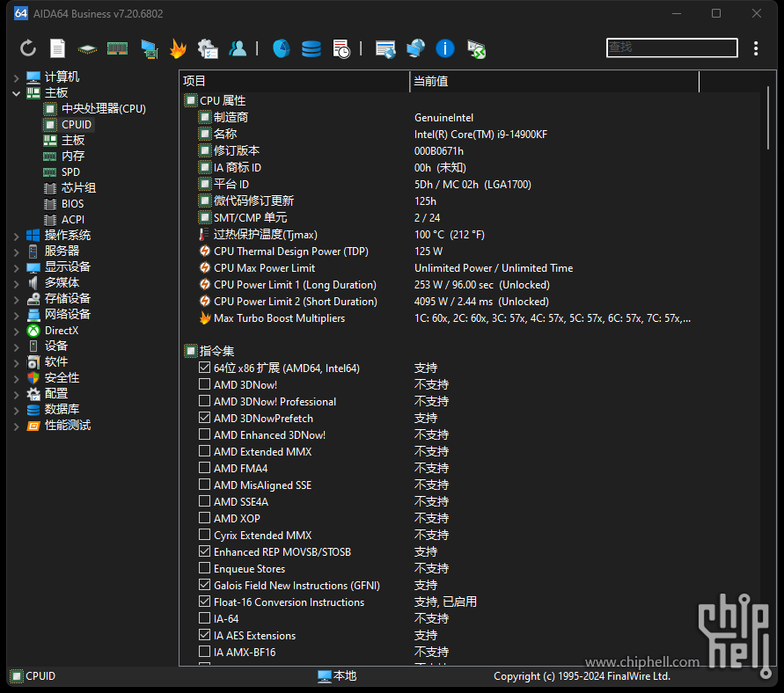The height and width of the screenshot is (693, 784).
Task: Toggle the AMD XOP checkbox
Action: (204, 518)
